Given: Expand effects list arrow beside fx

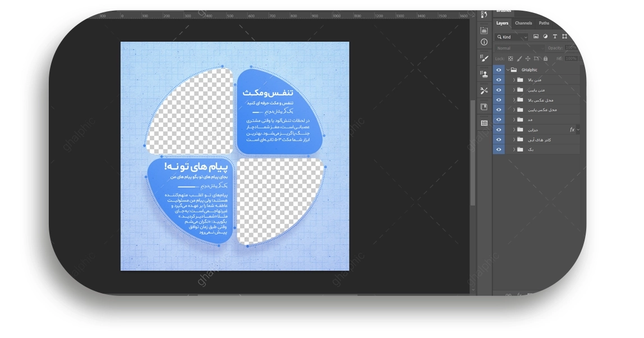Looking at the screenshot, I should click(578, 130).
